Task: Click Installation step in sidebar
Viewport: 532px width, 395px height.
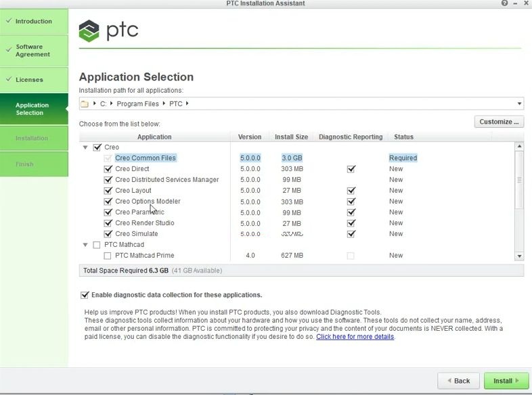Action: tap(34, 139)
